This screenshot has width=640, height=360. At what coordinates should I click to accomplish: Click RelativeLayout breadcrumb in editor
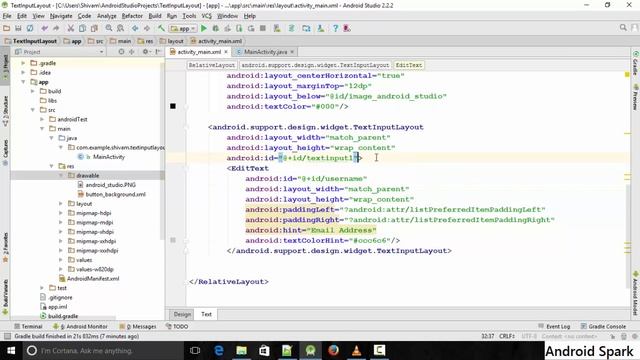[212, 65]
